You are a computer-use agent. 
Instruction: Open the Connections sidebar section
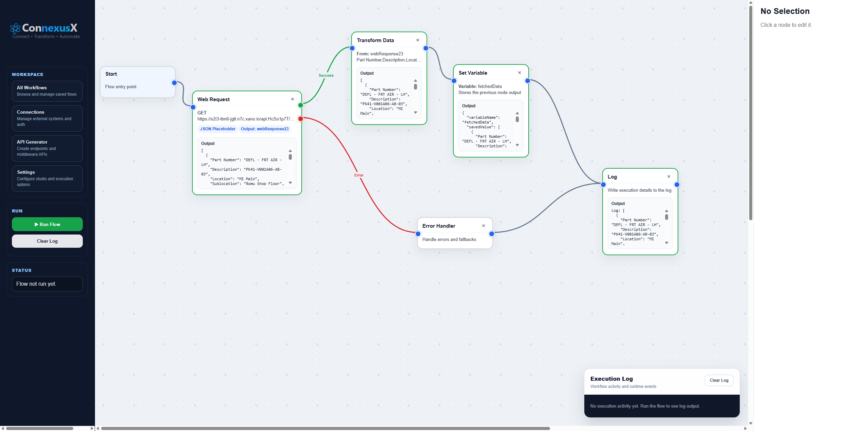pyautogui.click(x=47, y=118)
